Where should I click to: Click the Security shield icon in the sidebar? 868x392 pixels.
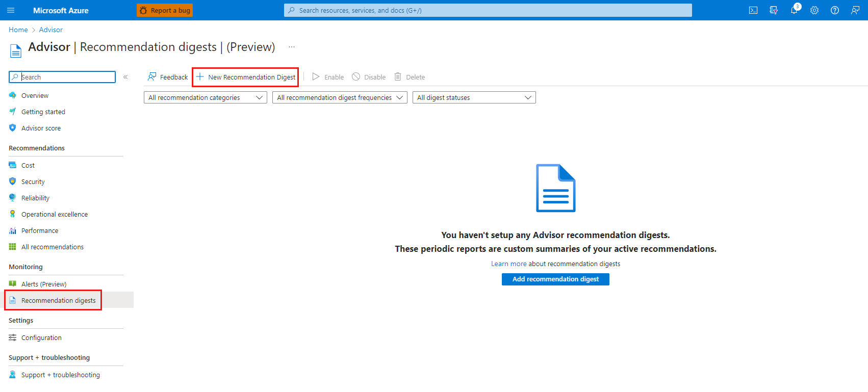coord(13,181)
